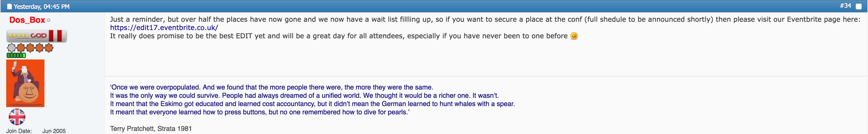Click the Yesterday, 04:45 PM timestamp
868x134 pixels.
point(41,6)
